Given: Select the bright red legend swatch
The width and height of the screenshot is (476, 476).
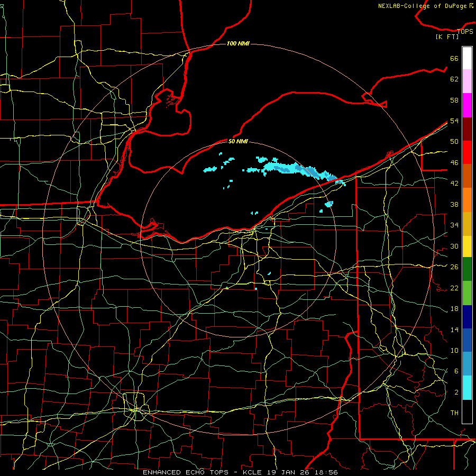Looking at the screenshot, I should pos(467,152).
